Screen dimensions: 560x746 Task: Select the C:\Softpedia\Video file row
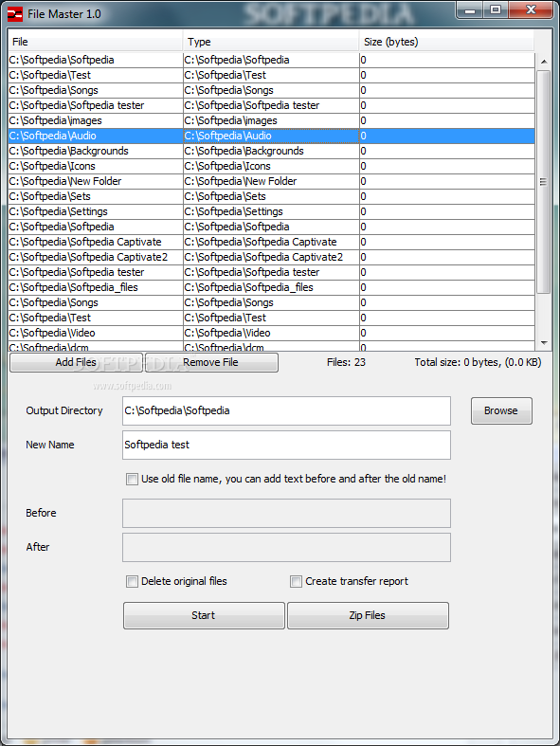[271, 333]
